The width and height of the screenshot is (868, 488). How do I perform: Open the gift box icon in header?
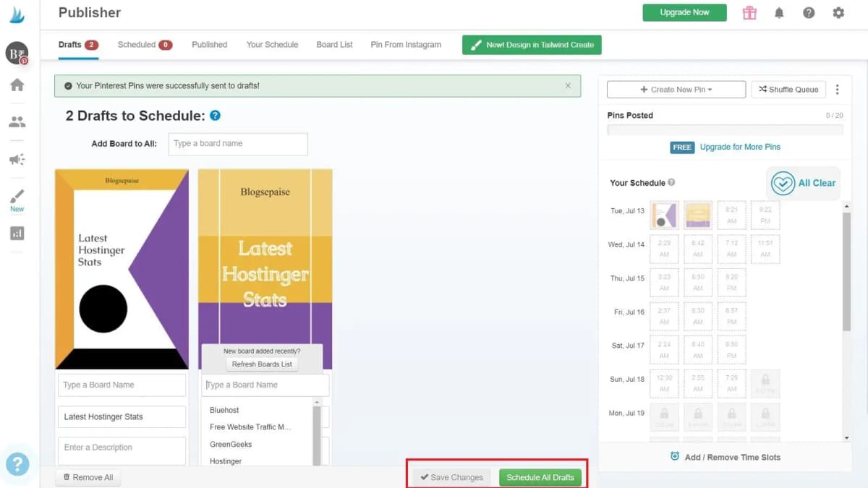[749, 13]
